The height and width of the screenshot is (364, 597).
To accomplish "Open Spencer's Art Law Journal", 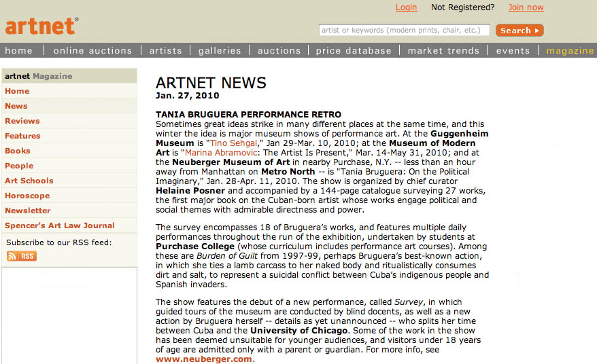I will click(60, 225).
